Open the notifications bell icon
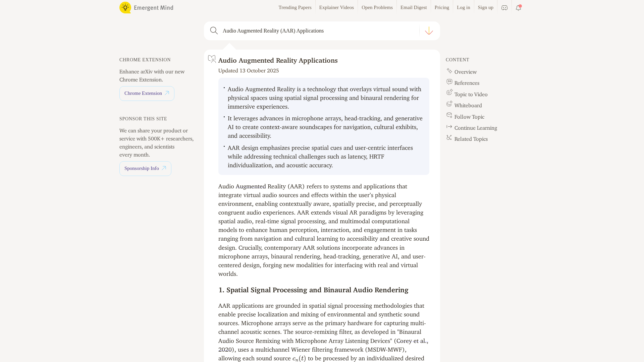 pyautogui.click(x=518, y=8)
